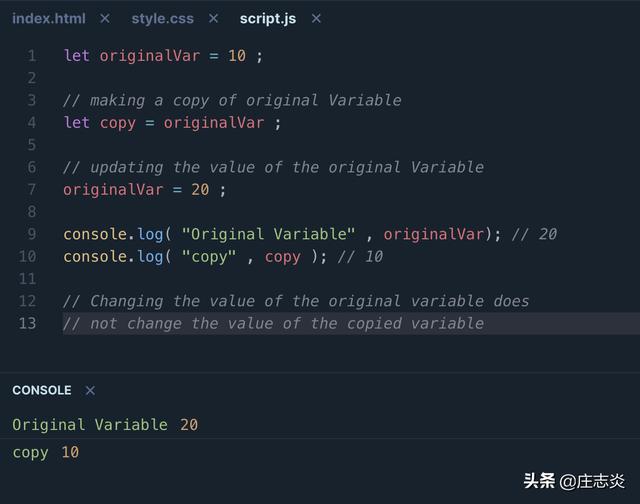
Task: Click line number 4 in gutter
Action: coord(32,123)
